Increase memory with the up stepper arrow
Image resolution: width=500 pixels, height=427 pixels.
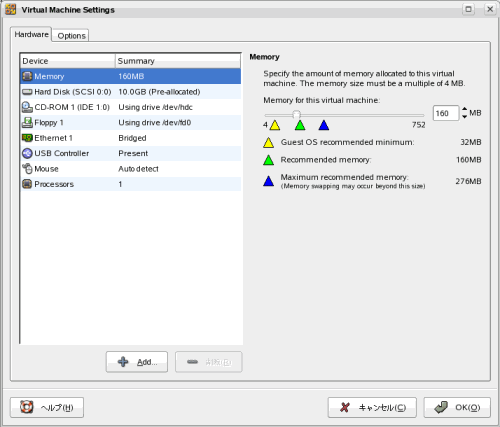(x=465, y=109)
